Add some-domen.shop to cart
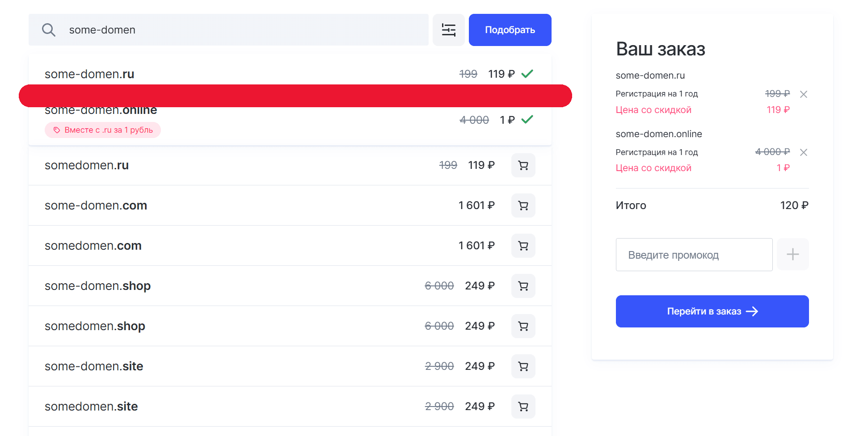868x436 pixels. coord(523,286)
